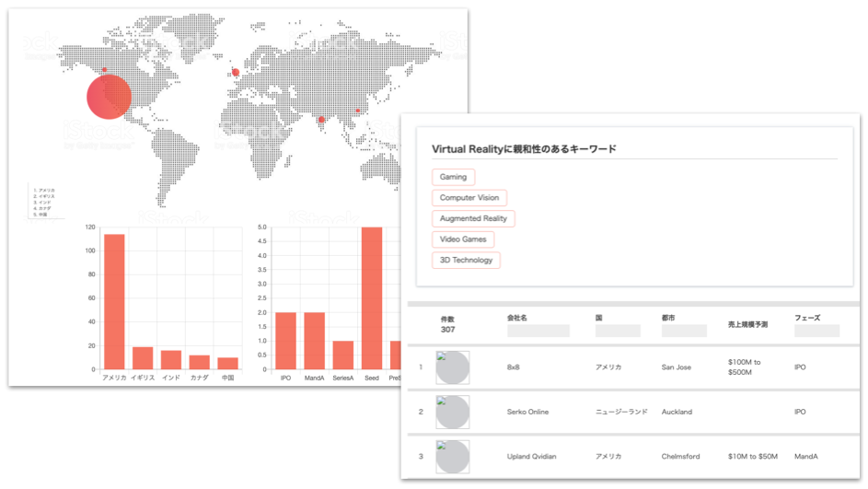Select the 3D Technology keyword tag
The height and width of the screenshot is (489, 868).
pos(466,261)
